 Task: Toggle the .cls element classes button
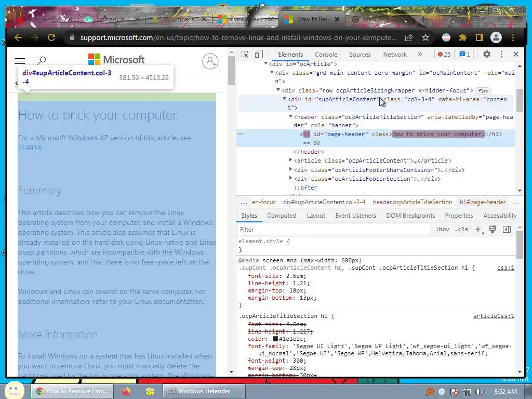(x=461, y=230)
